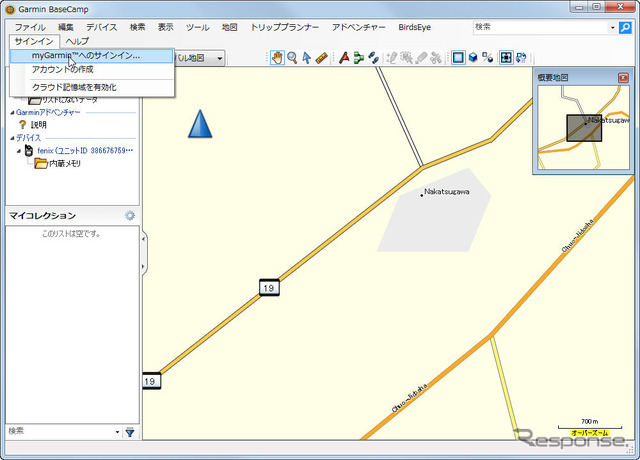Click the grayed Divide scissors tool
The width and height of the screenshot is (640, 460).
point(436,58)
